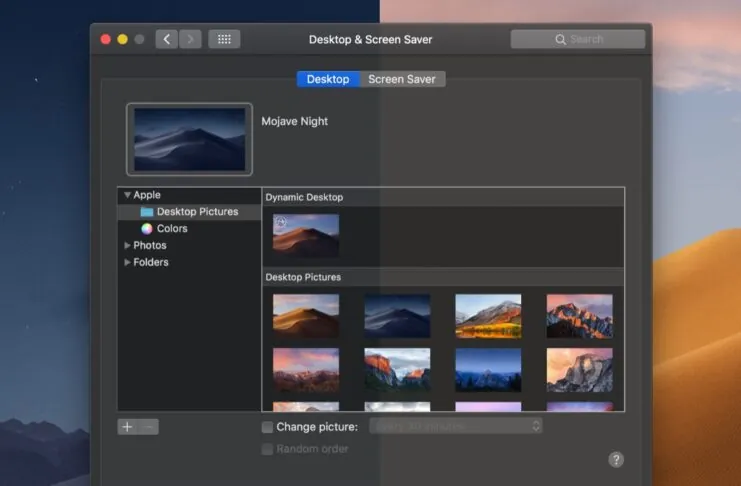The image size is (741, 486).
Task: Choose the Dynamic Desktop Mojave thumbnail
Action: pyautogui.click(x=306, y=235)
